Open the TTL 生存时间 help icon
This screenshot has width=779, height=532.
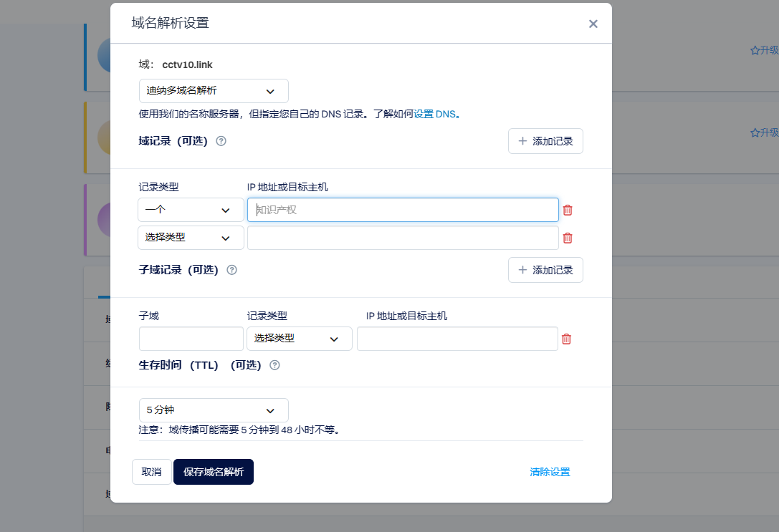point(274,365)
